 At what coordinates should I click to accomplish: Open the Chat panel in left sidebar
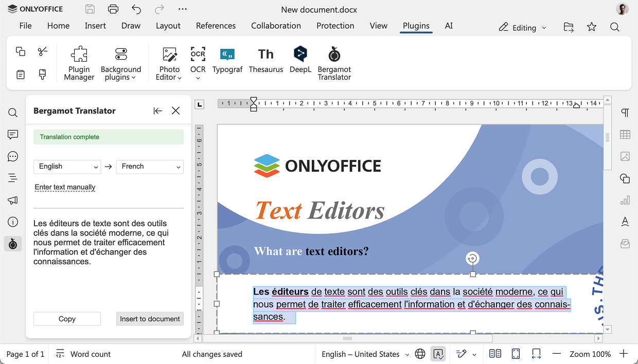[x=13, y=157]
